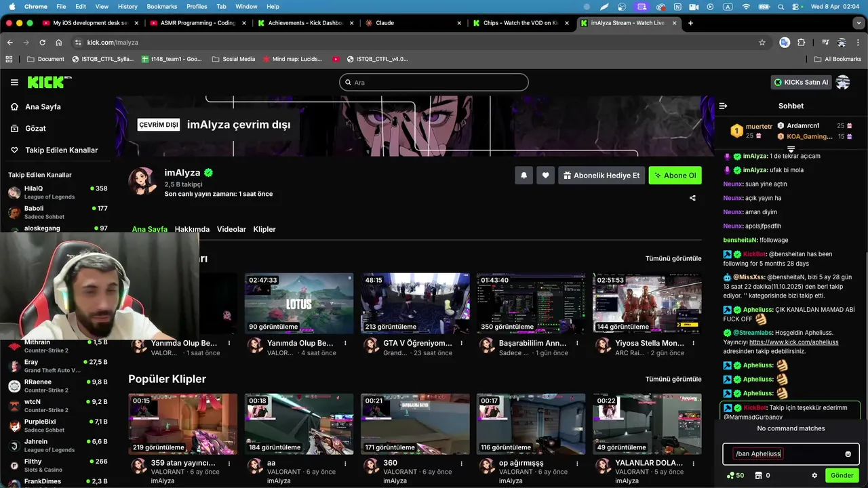This screenshot has width=868, height=488.
Task: Open the Chrome apps grid in bookmarks bar
Action: tap(9, 59)
